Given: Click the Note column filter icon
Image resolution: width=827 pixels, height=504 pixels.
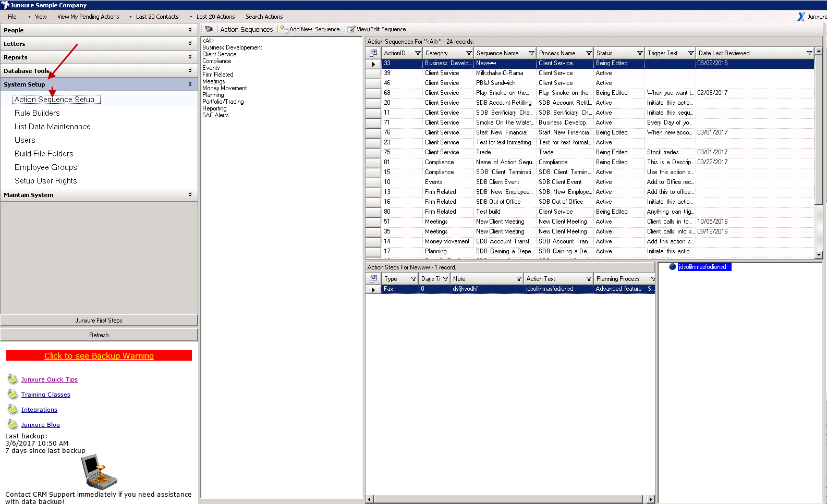Looking at the screenshot, I should point(519,279).
